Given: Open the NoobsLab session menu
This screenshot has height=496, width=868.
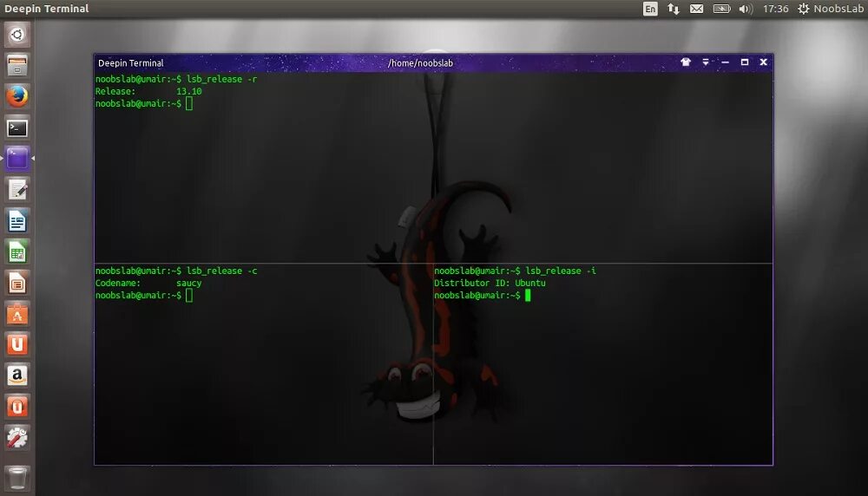Looking at the screenshot, I should coord(831,9).
